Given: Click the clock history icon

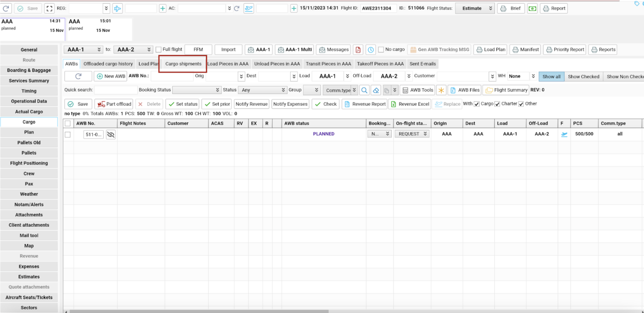Looking at the screenshot, I should pyautogui.click(x=370, y=49).
